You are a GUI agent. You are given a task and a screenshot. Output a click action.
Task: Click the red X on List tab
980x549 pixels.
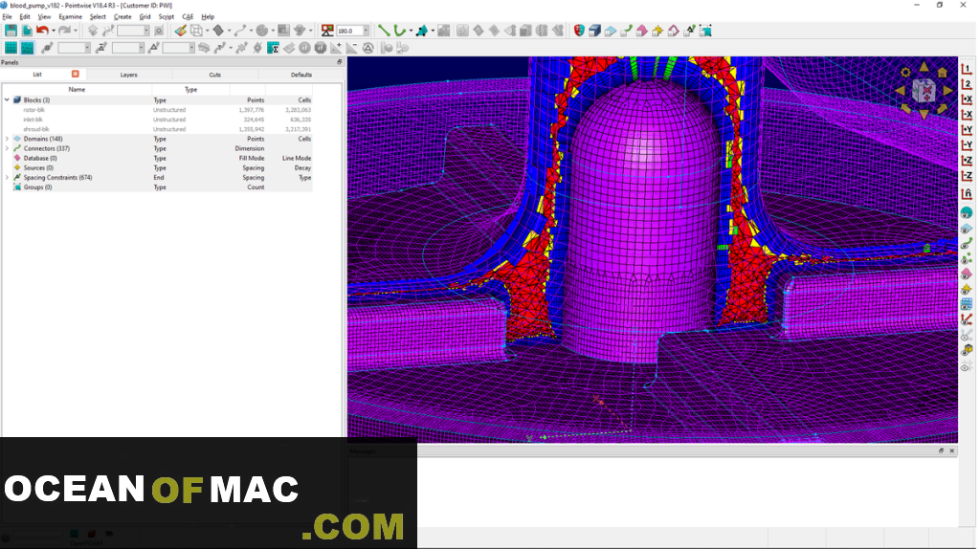coord(76,74)
